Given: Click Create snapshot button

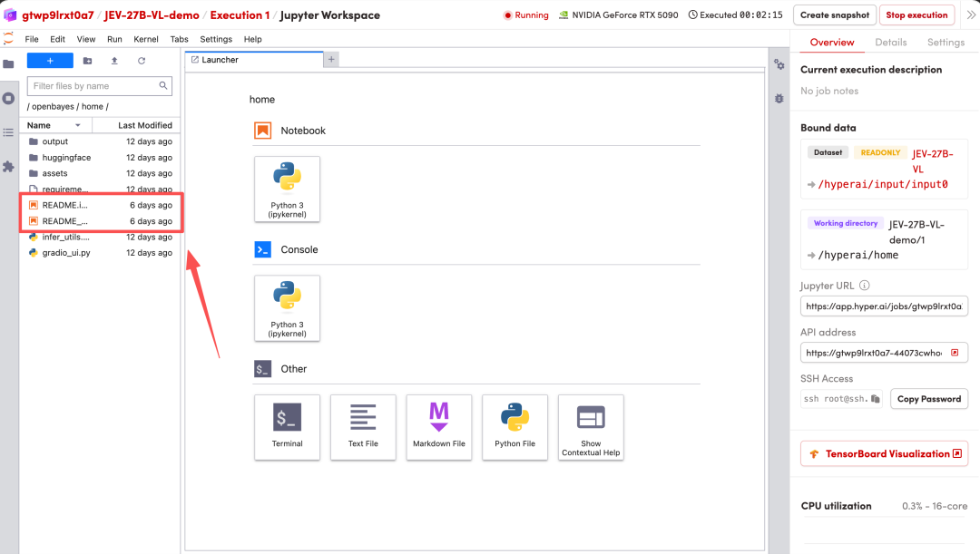Looking at the screenshot, I should (x=835, y=15).
